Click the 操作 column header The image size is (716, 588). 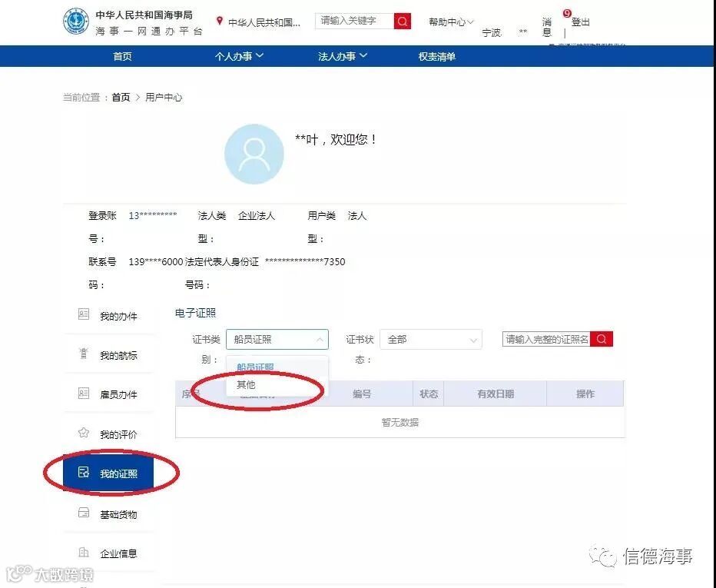pyautogui.click(x=585, y=394)
